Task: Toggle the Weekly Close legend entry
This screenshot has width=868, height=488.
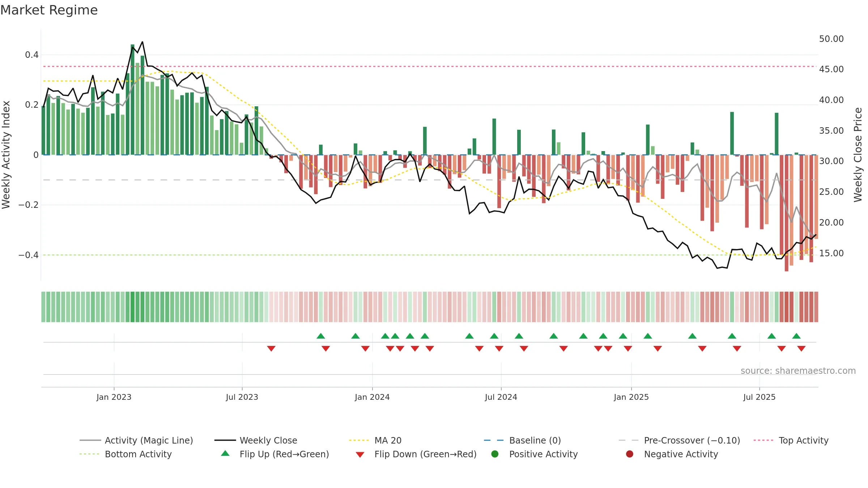Action: pyautogui.click(x=256, y=440)
